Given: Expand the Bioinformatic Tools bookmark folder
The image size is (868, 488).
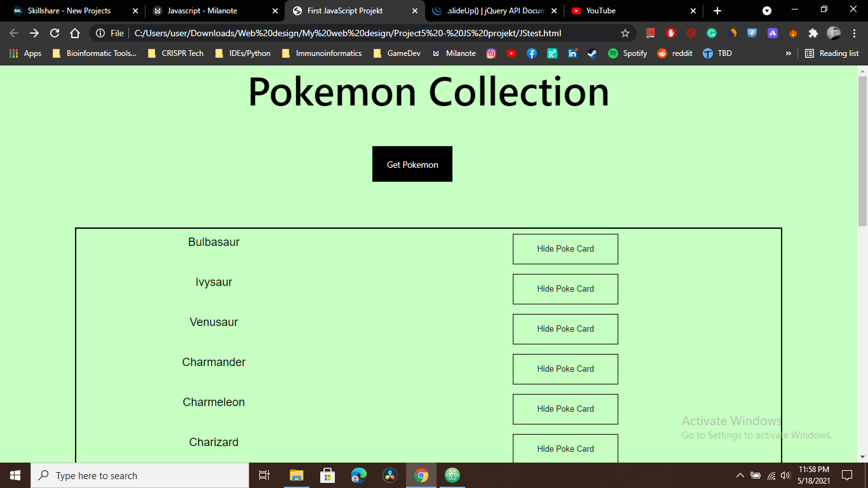Looking at the screenshot, I should (x=94, y=53).
